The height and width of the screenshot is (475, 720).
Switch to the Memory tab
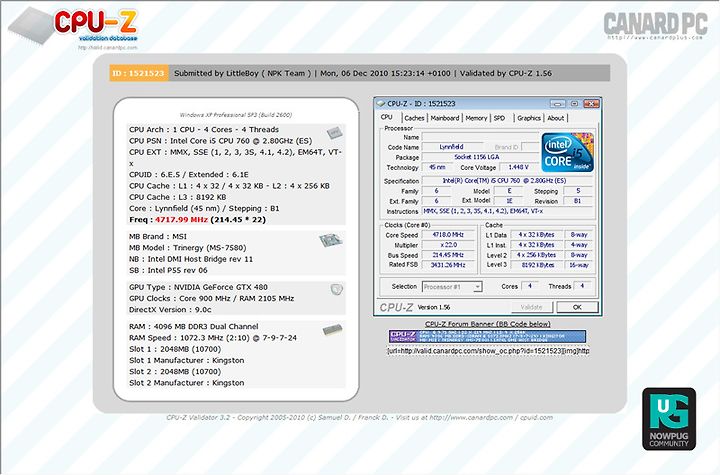[x=476, y=118]
